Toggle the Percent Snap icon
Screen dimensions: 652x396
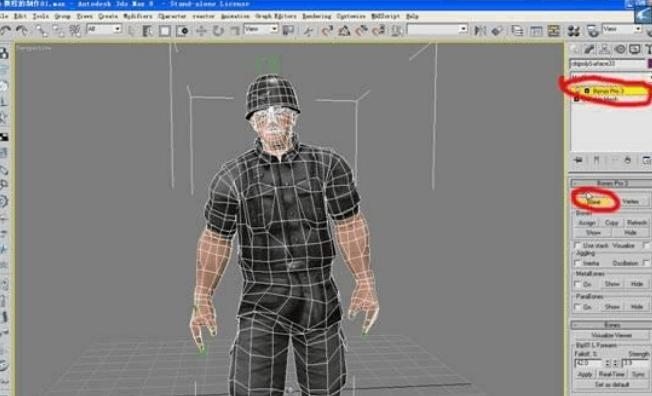point(361,31)
